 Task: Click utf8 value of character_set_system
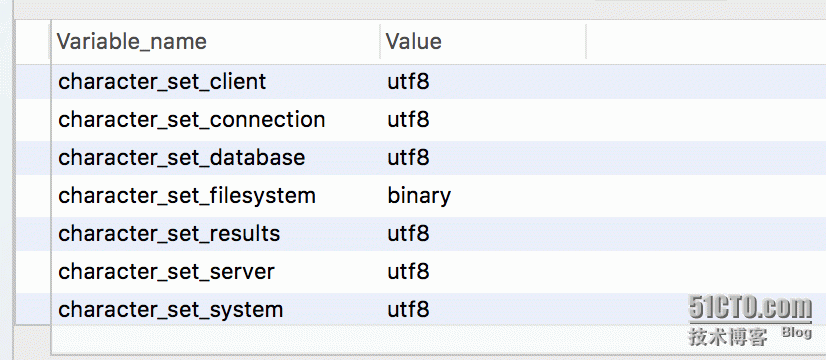[x=408, y=309]
